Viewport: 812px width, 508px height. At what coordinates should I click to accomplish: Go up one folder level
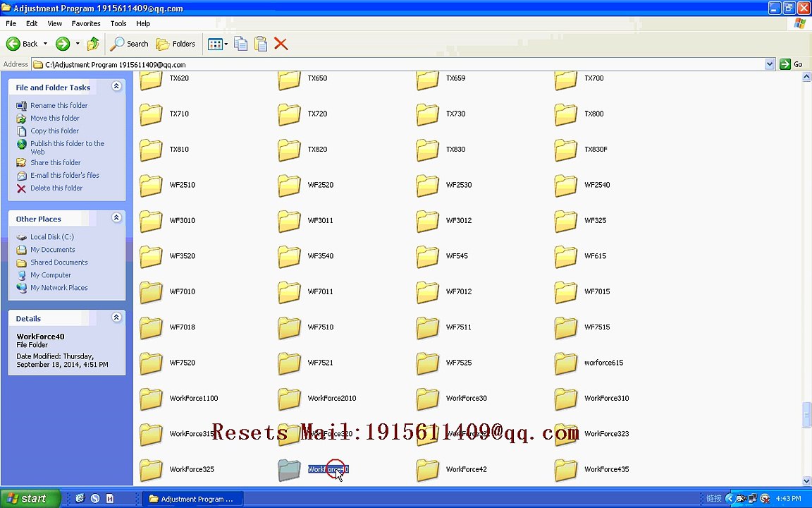pyautogui.click(x=93, y=44)
